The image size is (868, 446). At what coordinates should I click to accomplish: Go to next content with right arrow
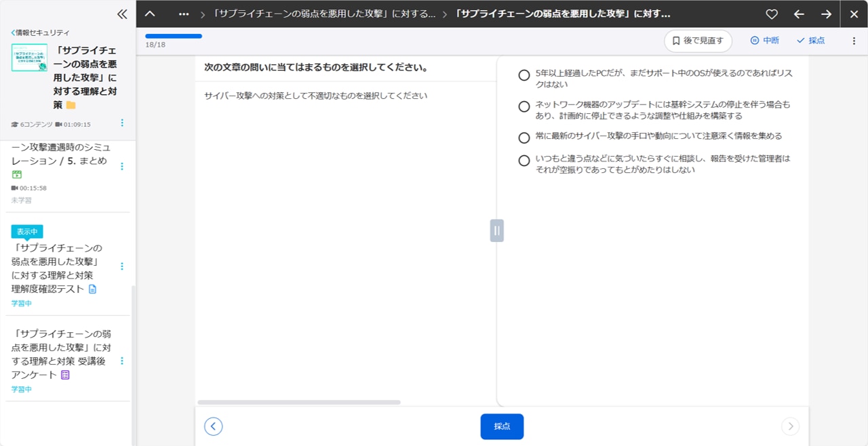click(826, 14)
